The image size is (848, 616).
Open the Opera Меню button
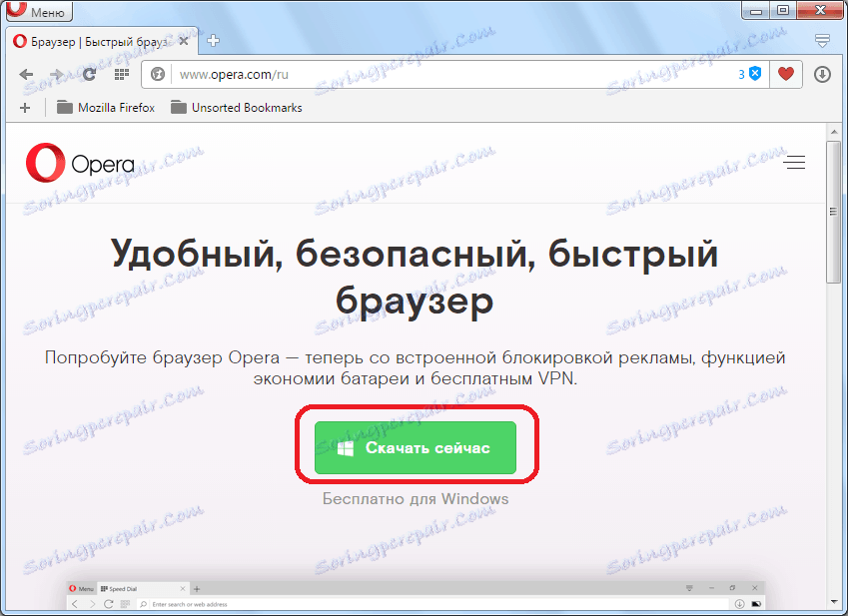tap(39, 11)
